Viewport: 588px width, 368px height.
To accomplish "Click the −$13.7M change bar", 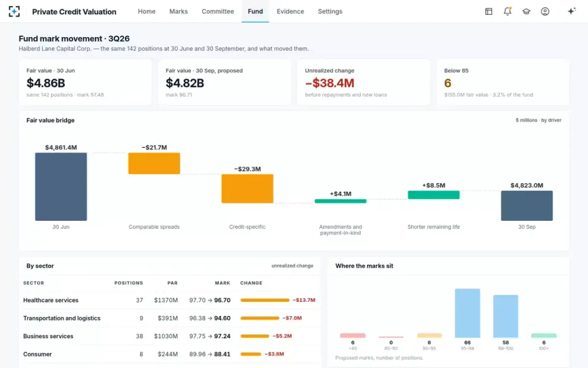I will [x=265, y=300].
